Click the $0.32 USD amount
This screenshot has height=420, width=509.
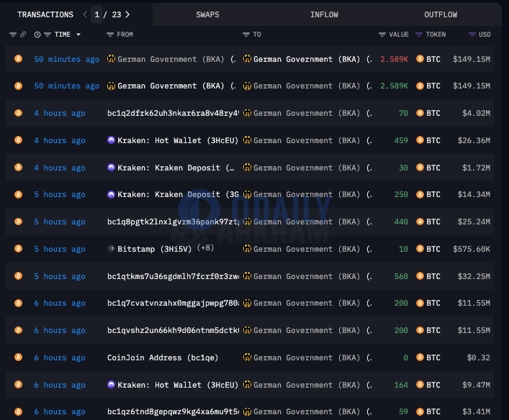coord(479,357)
